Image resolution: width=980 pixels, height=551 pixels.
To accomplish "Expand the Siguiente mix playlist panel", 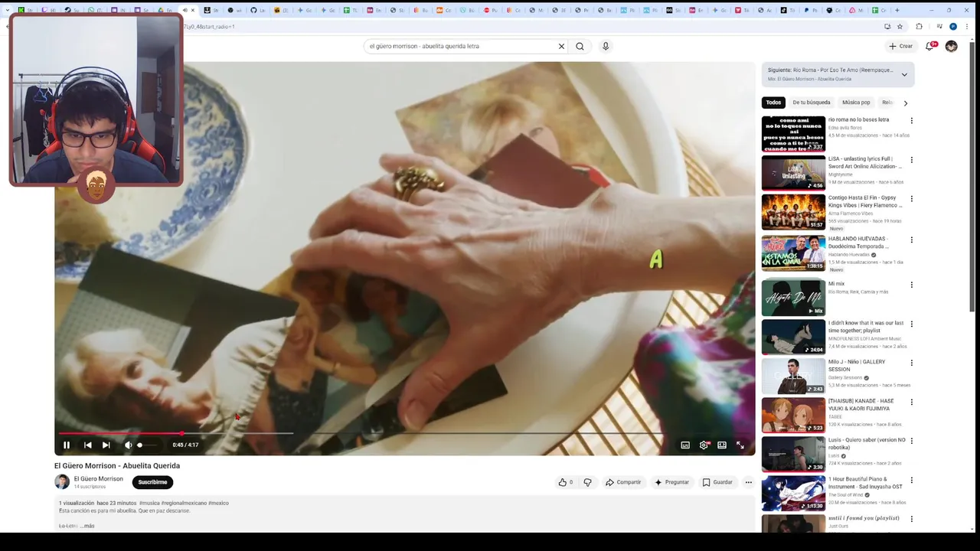I will (904, 74).
